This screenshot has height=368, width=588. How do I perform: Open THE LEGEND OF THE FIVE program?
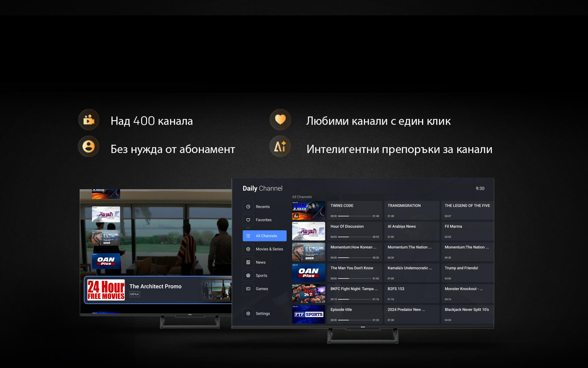468,210
